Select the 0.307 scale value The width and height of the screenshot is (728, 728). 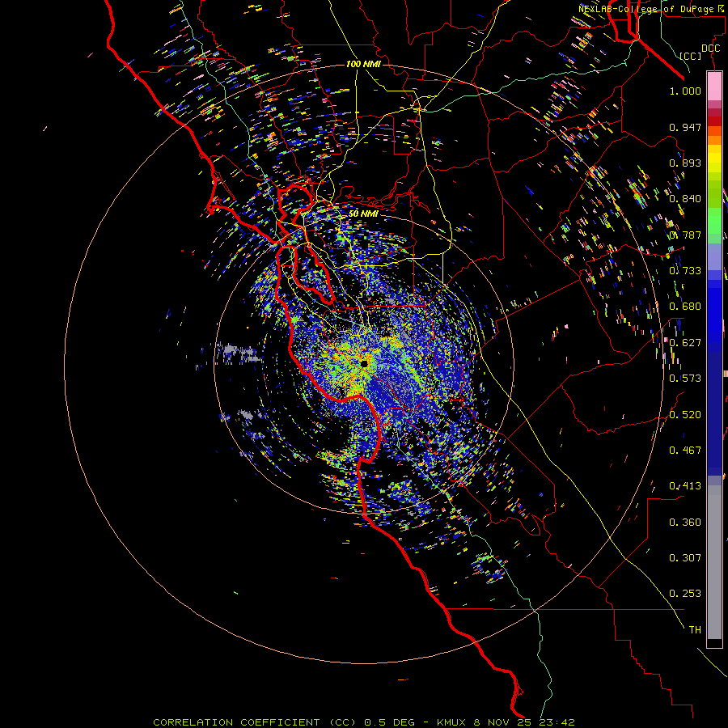[685, 558]
